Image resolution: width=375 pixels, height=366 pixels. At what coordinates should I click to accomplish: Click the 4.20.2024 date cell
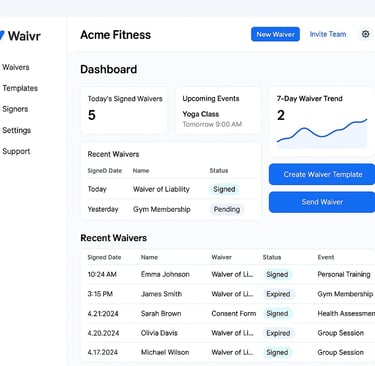pos(104,333)
